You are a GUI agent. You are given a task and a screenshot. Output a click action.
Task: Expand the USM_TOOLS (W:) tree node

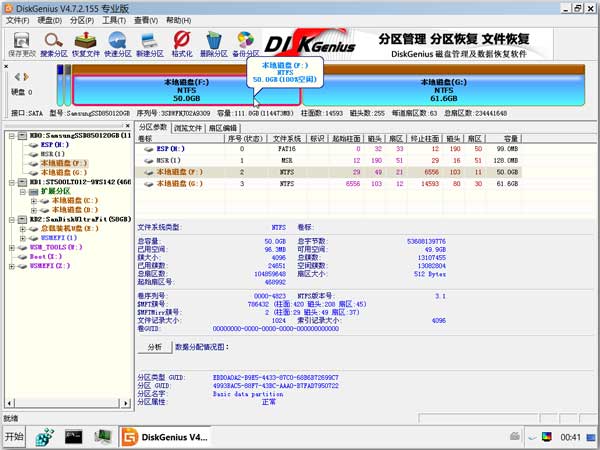12,248
